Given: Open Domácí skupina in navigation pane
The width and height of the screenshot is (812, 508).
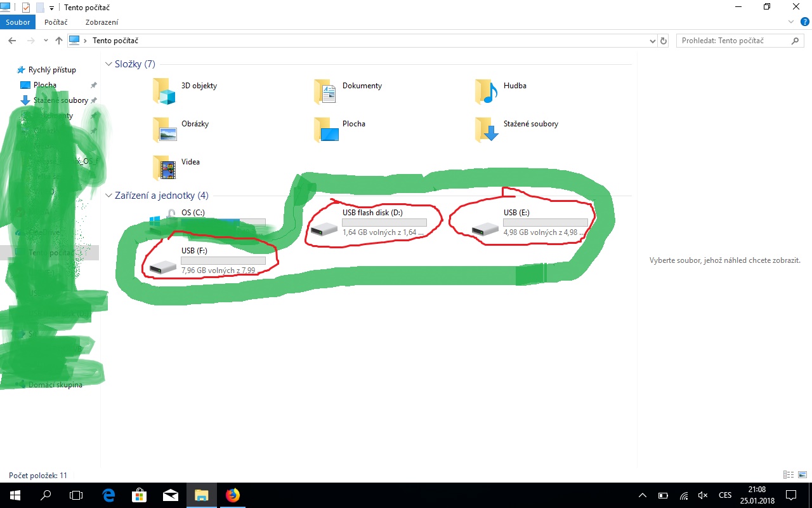Looking at the screenshot, I should click(55, 385).
